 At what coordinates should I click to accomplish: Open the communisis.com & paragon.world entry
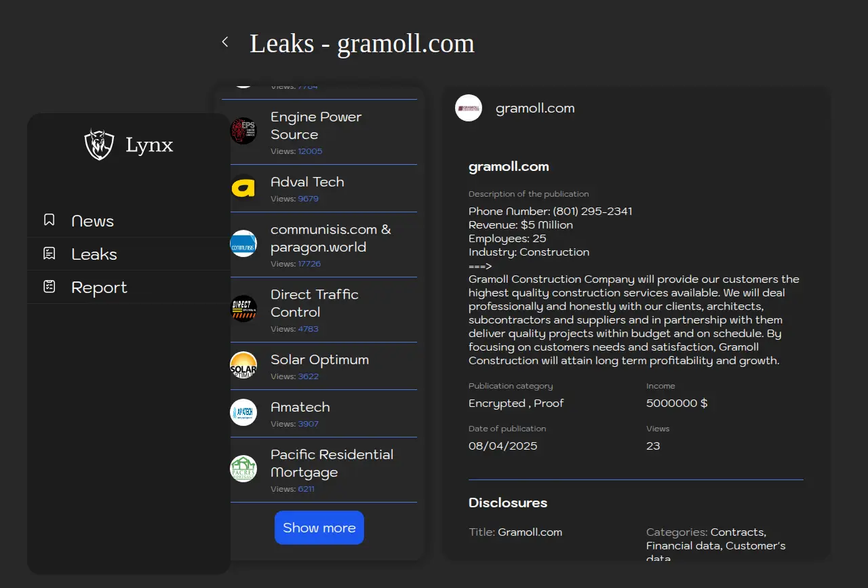pos(330,238)
